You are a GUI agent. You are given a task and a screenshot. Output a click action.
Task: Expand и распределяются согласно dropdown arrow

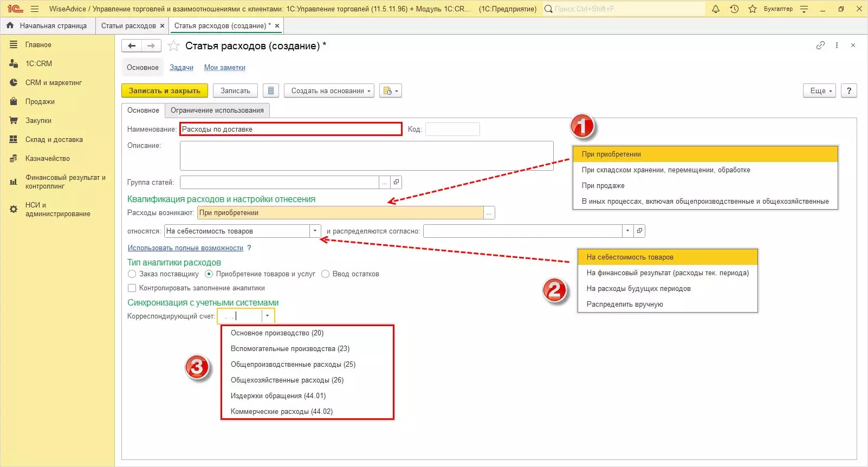click(627, 231)
